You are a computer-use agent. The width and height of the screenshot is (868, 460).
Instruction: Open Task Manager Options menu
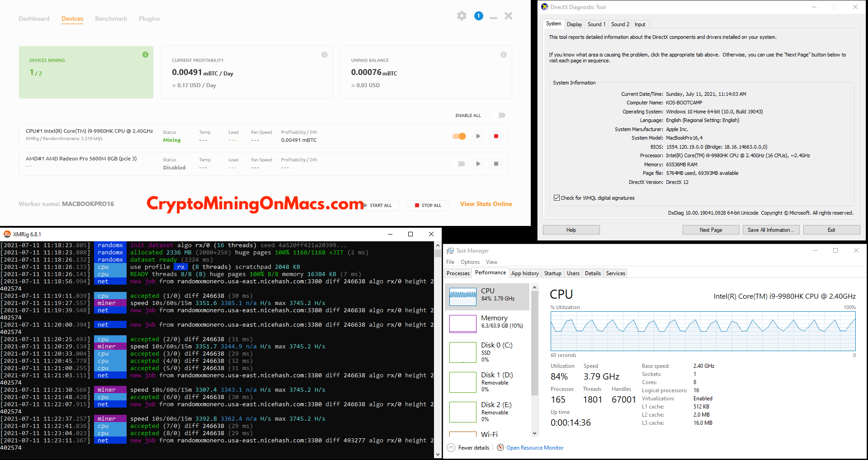pyautogui.click(x=470, y=262)
